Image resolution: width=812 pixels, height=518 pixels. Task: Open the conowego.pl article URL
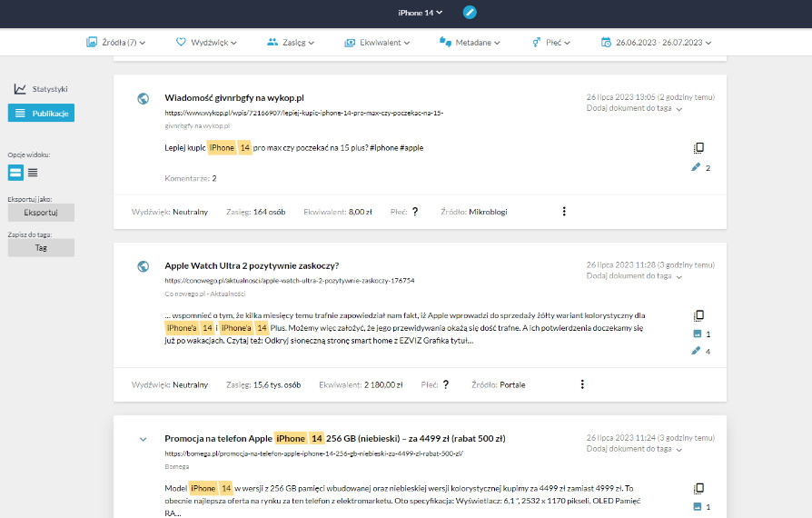pyautogui.click(x=290, y=281)
